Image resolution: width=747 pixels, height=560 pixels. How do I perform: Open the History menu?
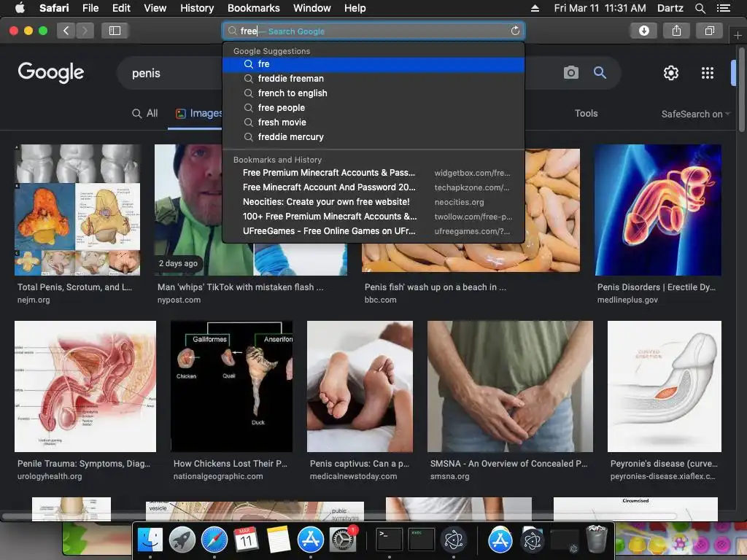click(197, 8)
